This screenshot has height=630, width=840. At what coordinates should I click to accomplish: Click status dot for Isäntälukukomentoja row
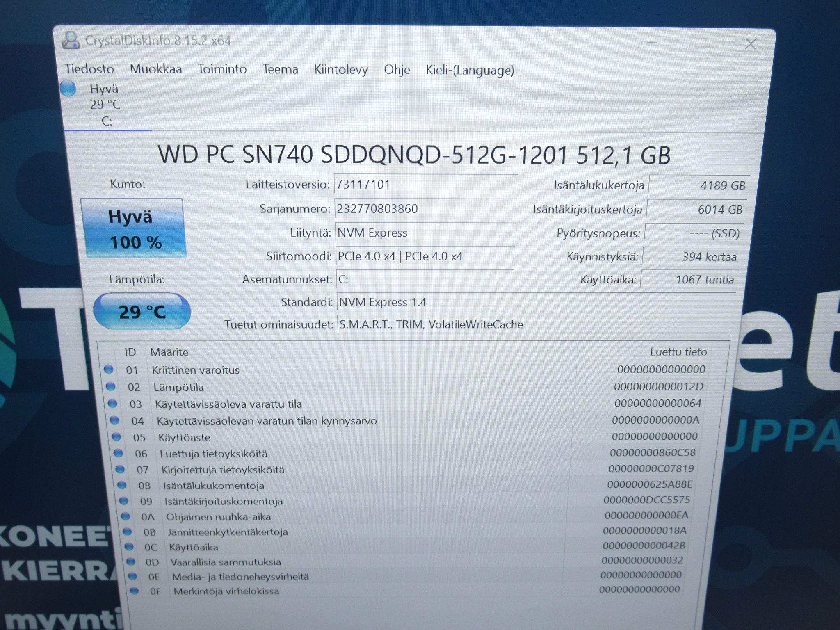click(x=122, y=485)
